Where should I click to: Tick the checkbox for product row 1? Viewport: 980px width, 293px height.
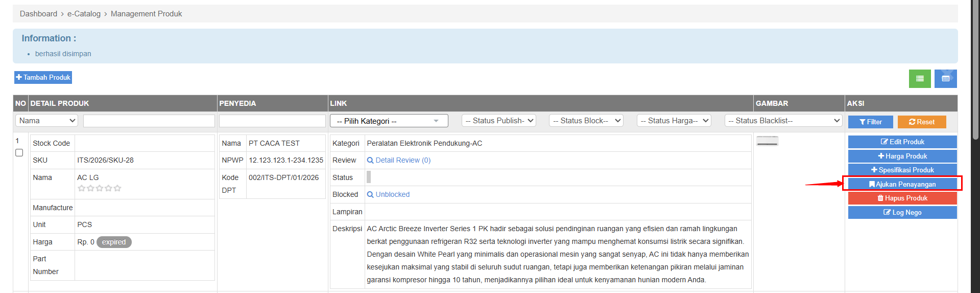(19, 153)
